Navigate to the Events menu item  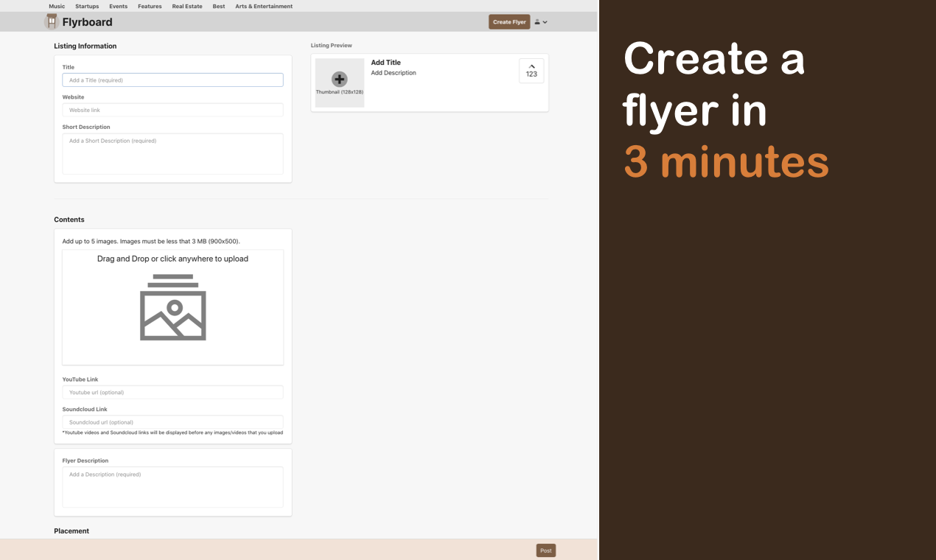[x=118, y=6]
